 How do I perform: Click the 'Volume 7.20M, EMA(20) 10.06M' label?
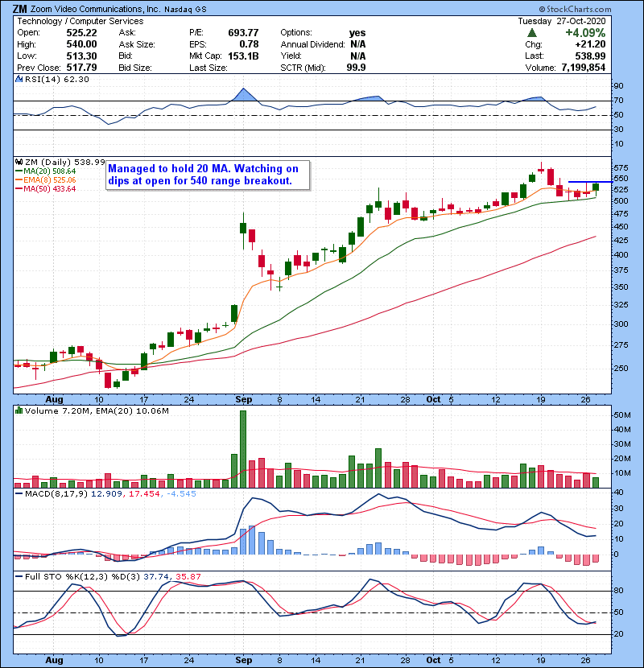click(97, 410)
